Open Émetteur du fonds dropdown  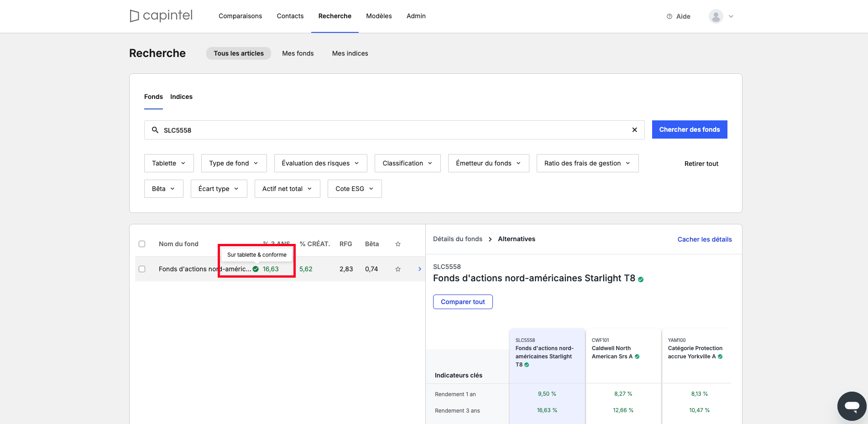pyautogui.click(x=488, y=163)
